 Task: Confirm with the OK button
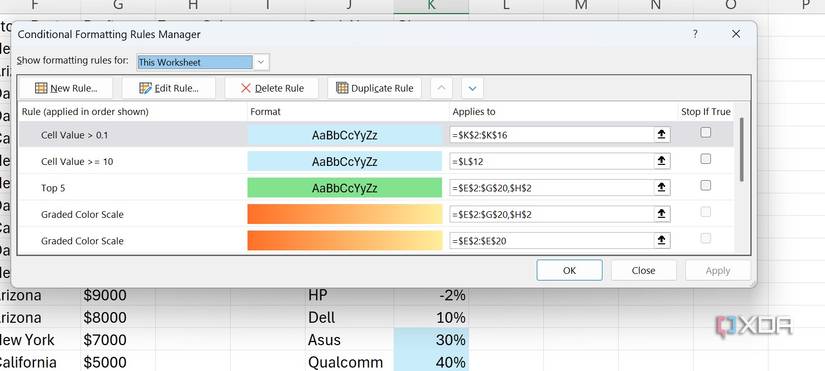click(x=569, y=270)
